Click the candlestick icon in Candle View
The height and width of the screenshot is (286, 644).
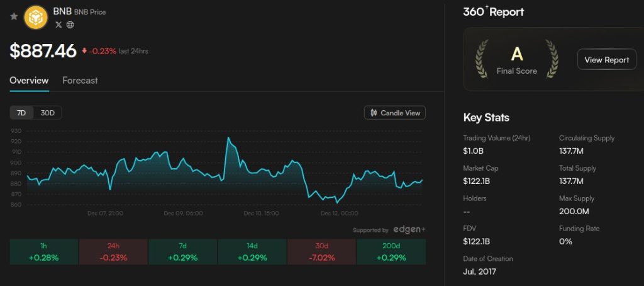click(x=374, y=113)
